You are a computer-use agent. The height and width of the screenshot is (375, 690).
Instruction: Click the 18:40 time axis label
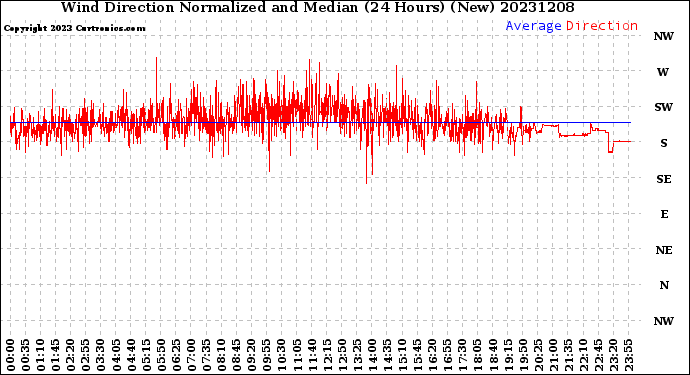[x=493, y=355]
